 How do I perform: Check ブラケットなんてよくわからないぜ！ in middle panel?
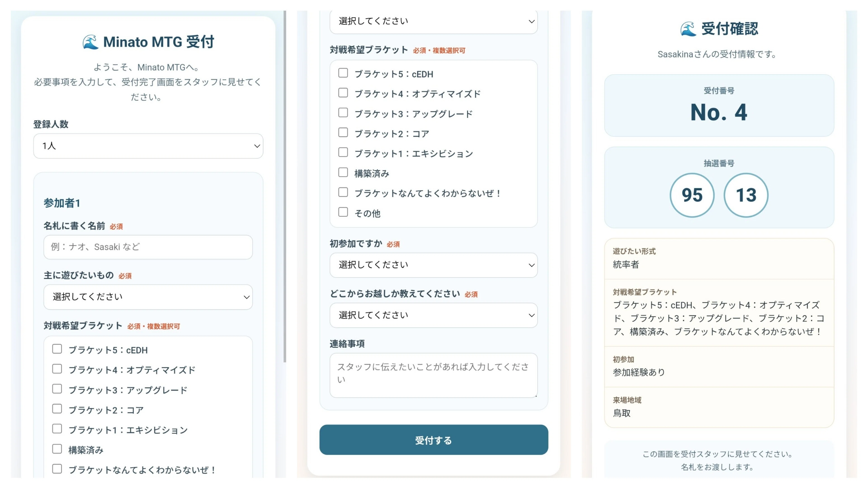343,192
